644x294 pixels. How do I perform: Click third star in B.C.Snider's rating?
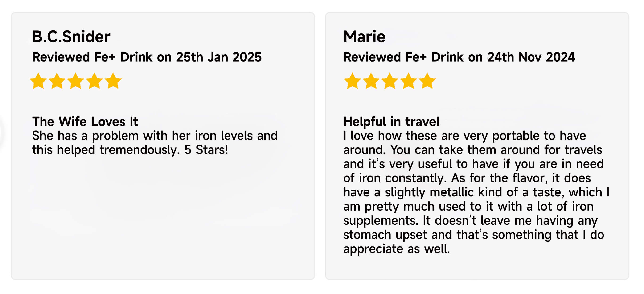[x=75, y=81]
